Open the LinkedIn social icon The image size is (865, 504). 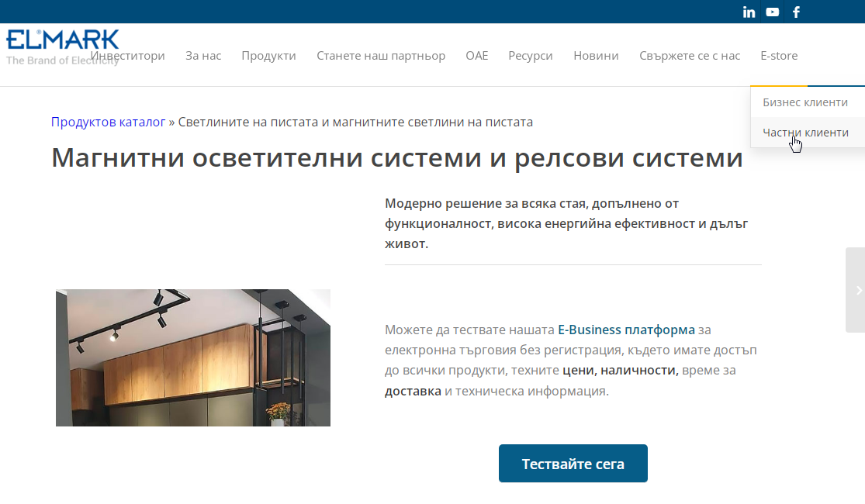[749, 12]
